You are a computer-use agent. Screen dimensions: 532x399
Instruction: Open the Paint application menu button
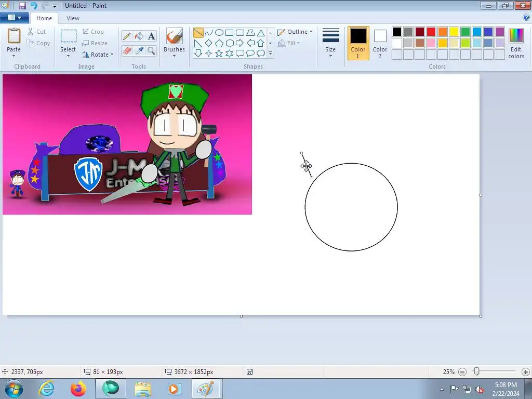click(x=14, y=18)
